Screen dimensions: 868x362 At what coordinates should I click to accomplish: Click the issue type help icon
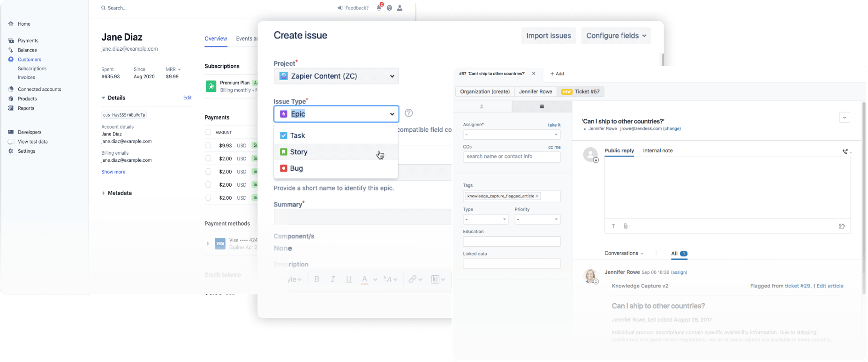[408, 113]
